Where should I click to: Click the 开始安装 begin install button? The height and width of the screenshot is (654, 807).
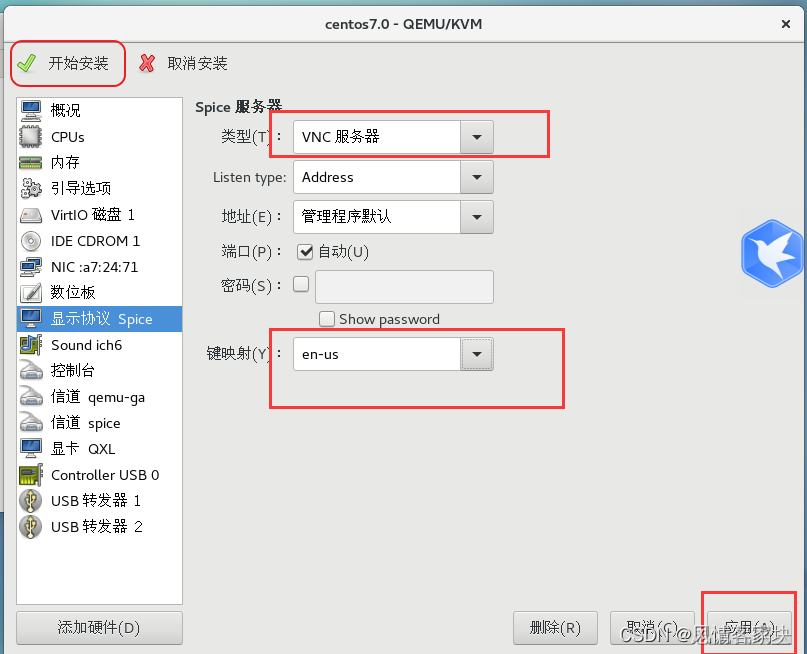coord(67,62)
